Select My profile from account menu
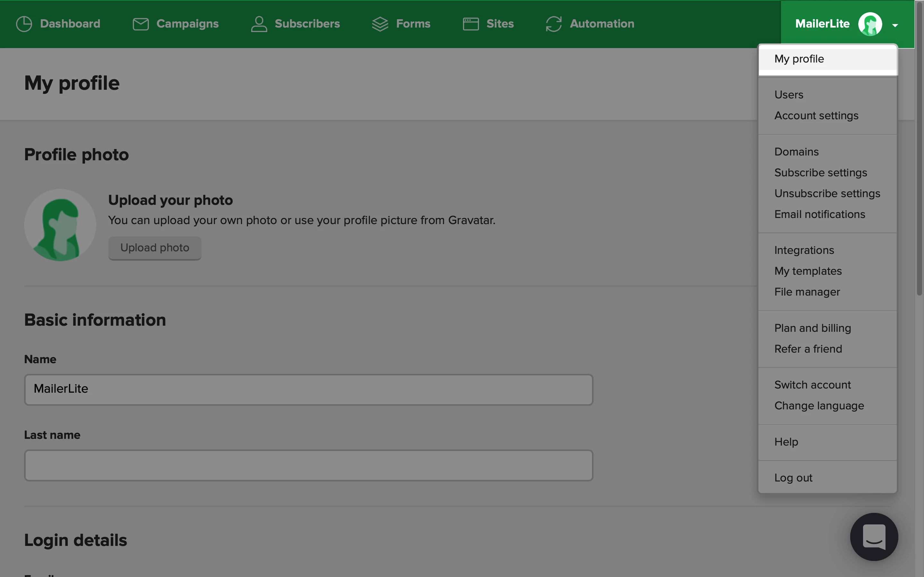The image size is (924, 577). (x=799, y=59)
